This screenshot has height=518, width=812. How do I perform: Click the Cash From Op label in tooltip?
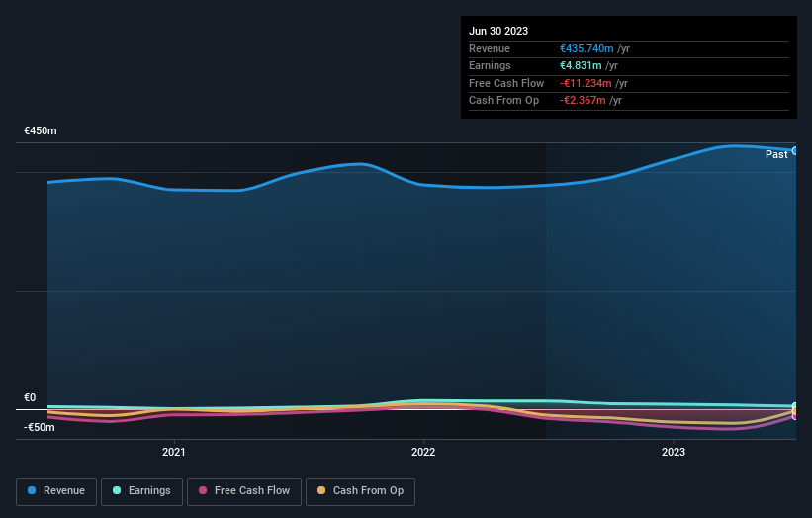[503, 101]
